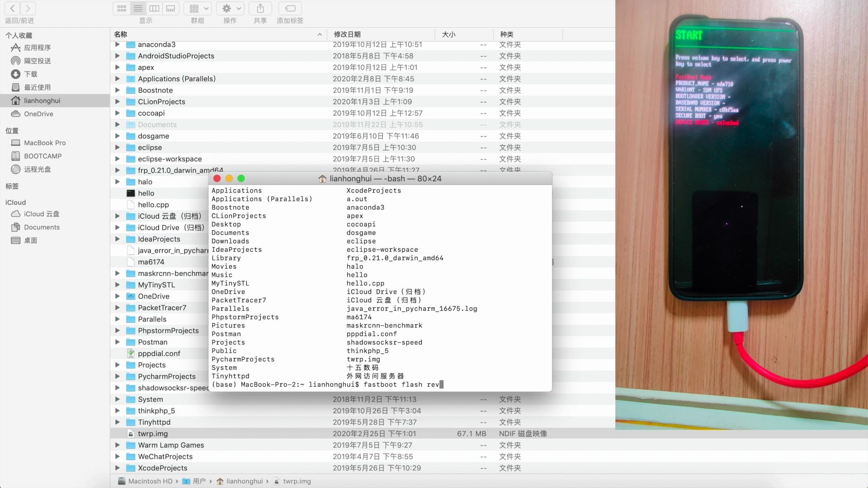This screenshot has width=868, height=488.
Task: Open BOOTCAMP volume in sidebar
Action: pyautogui.click(x=42, y=156)
